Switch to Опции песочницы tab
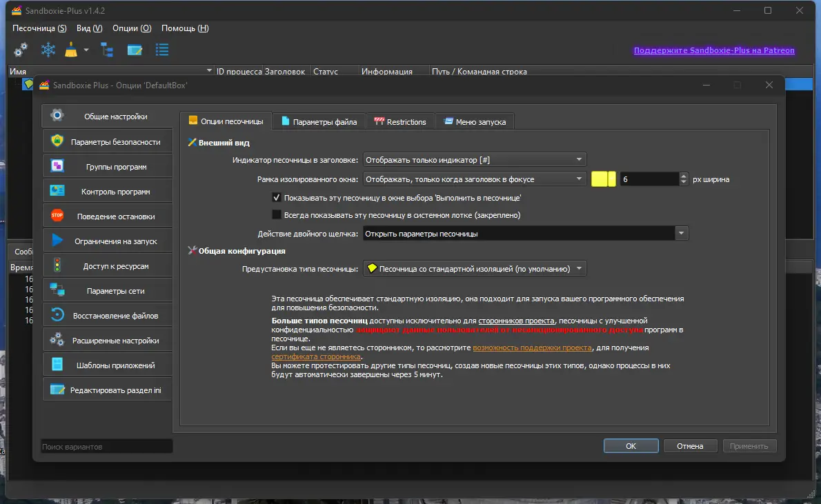 pyautogui.click(x=226, y=121)
